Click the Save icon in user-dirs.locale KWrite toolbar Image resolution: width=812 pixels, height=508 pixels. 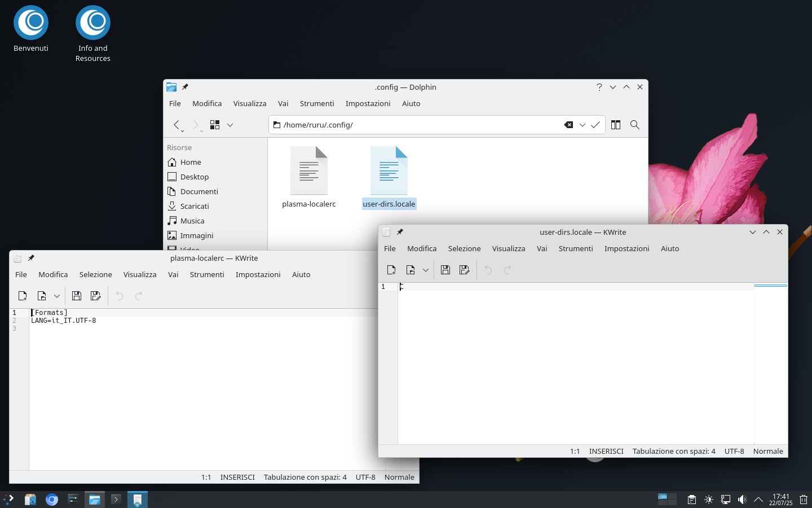coord(445,270)
